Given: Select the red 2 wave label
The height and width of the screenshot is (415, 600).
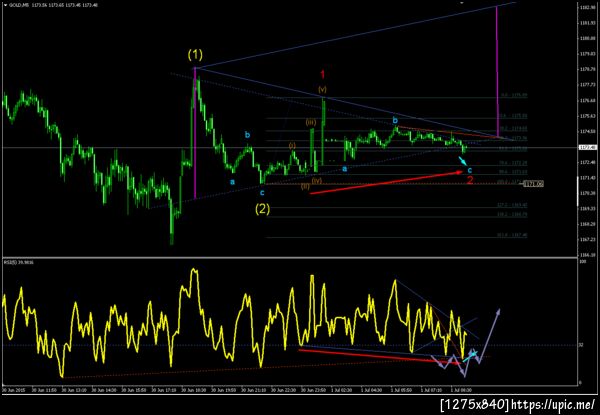Looking at the screenshot, I should click(x=470, y=180).
